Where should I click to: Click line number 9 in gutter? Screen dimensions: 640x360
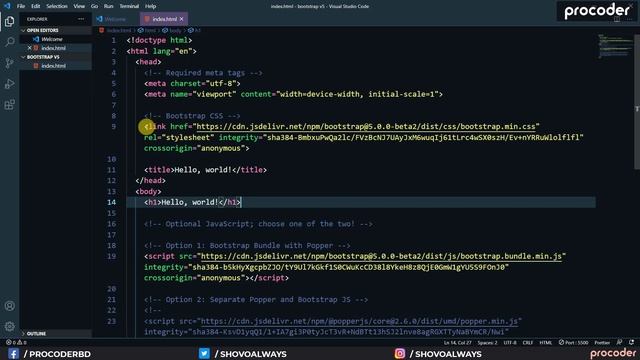click(113, 127)
